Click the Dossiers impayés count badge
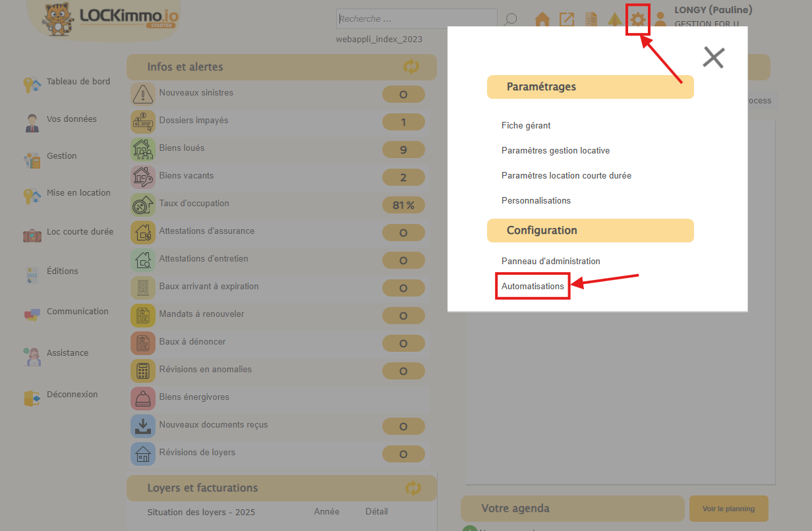Screen dimensions: 812x531 pyautogui.click(x=403, y=123)
